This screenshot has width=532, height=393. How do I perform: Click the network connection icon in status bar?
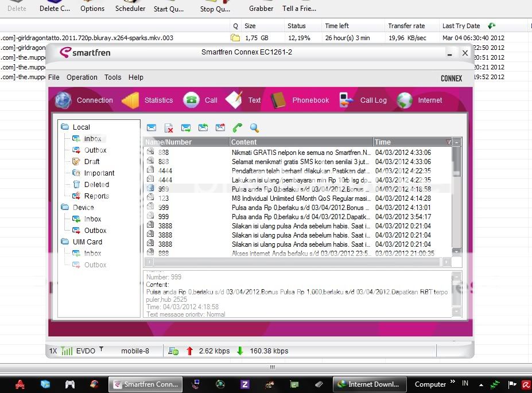(x=173, y=351)
